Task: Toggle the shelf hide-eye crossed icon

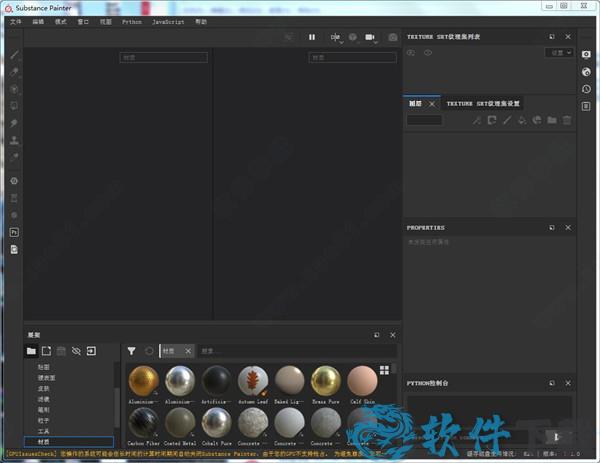Action: pyautogui.click(x=76, y=351)
